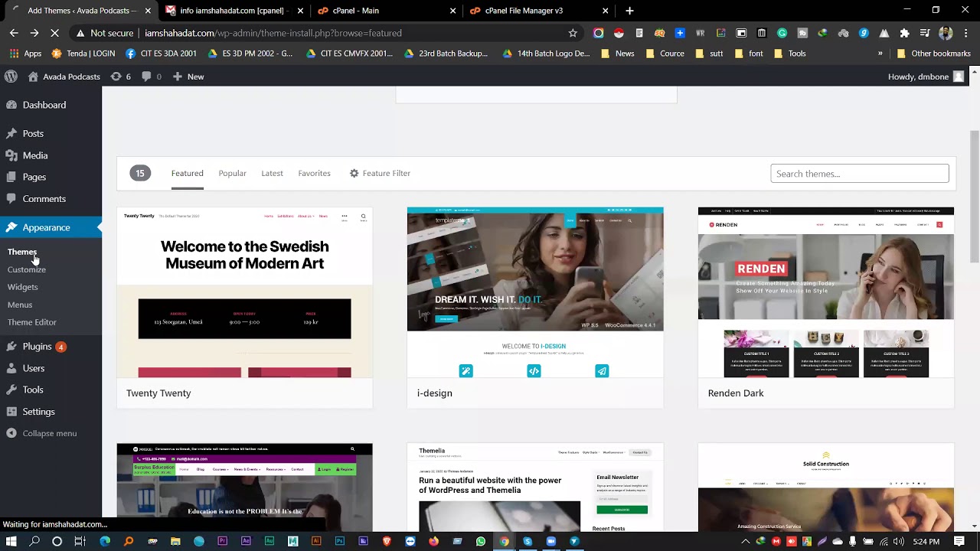Expand hidden bookmarks with the chevron

880,54
